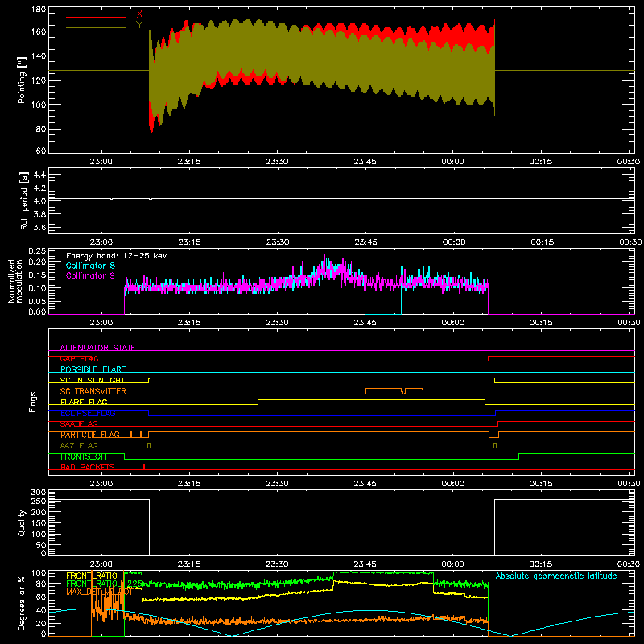Image resolution: width=644 pixels, height=644 pixels.
Task: Click the FLARE_FLAG label
Action: click(84, 402)
